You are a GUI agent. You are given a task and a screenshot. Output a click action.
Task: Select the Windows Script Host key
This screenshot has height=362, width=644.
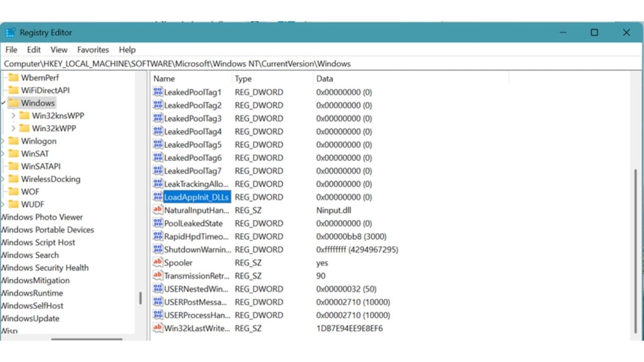38,242
